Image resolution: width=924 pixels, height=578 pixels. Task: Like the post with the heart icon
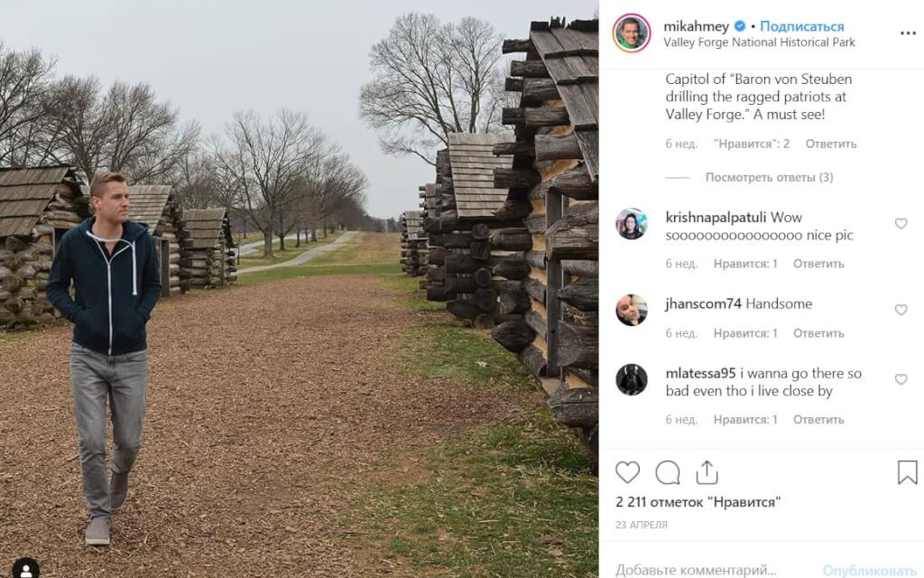(627, 472)
